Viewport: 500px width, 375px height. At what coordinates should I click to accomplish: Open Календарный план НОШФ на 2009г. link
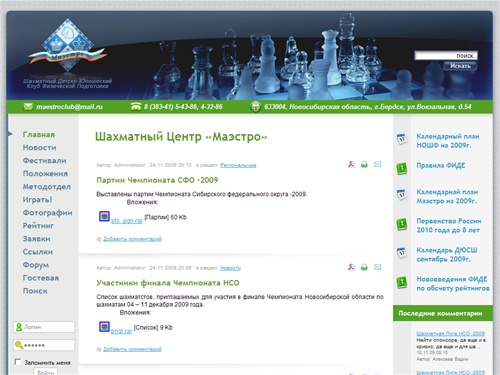pyautogui.click(x=448, y=141)
